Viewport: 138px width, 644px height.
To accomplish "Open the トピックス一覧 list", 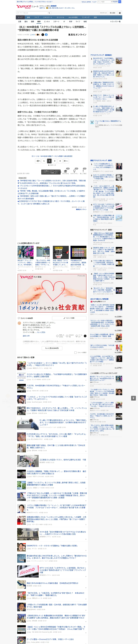I will pyautogui.click(x=115, y=21).
